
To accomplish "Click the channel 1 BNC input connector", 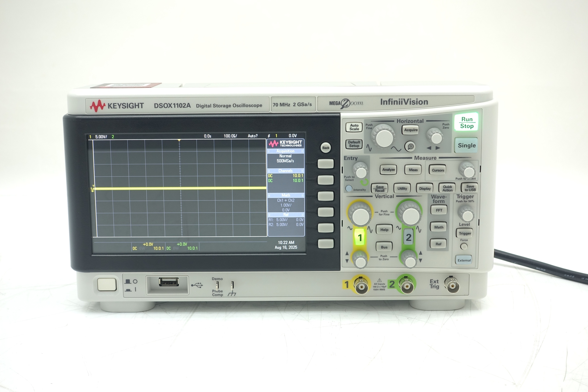I will tap(361, 285).
